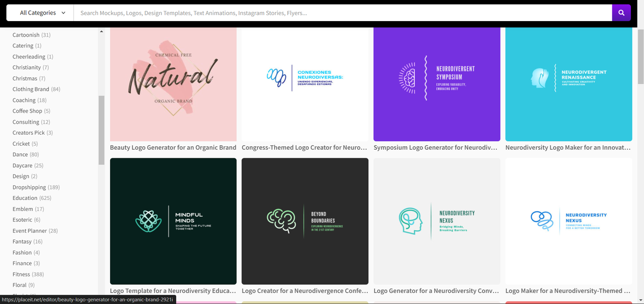Open the Fashion category
Viewport: 644px width, 304px height.
click(26, 252)
